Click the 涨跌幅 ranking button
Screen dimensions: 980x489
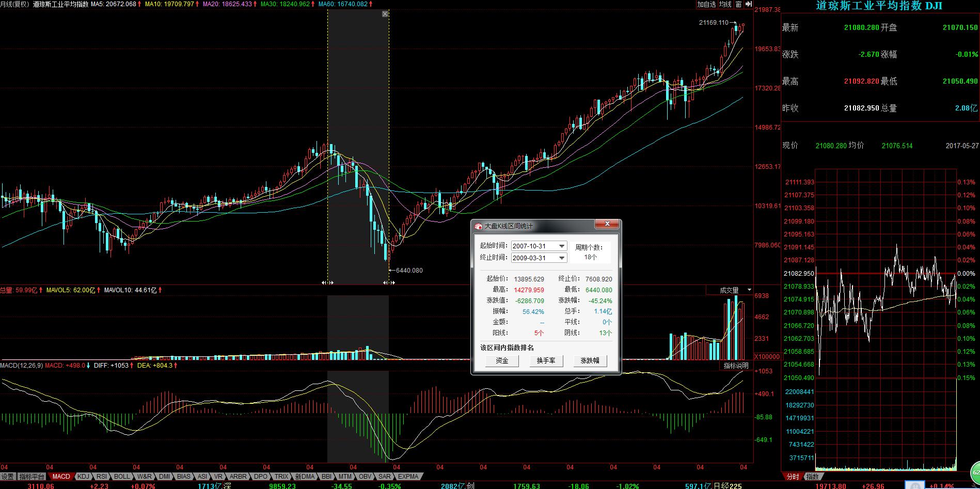point(590,361)
